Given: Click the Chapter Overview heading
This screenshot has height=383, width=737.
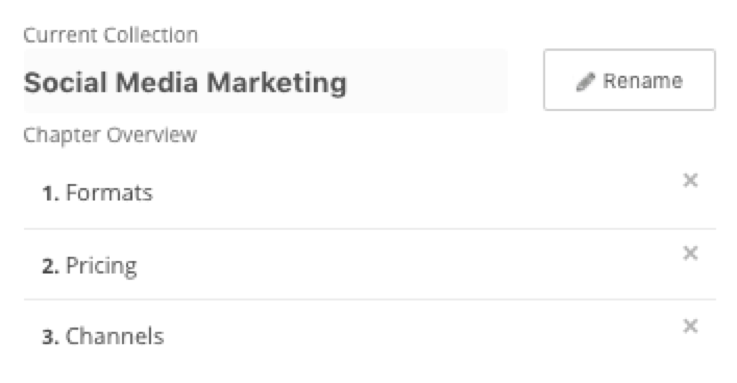Looking at the screenshot, I should pyautogui.click(x=110, y=135).
